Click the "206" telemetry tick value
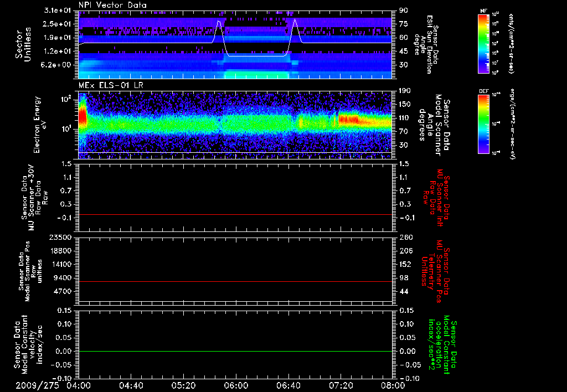The width and height of the screenshot is (567, 392). tap(405, 251)
